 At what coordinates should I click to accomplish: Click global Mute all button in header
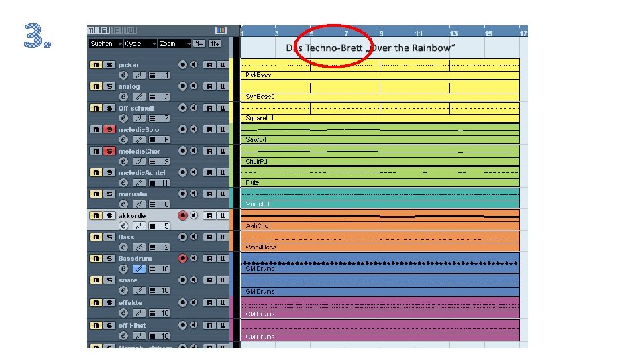coord(92,30)
